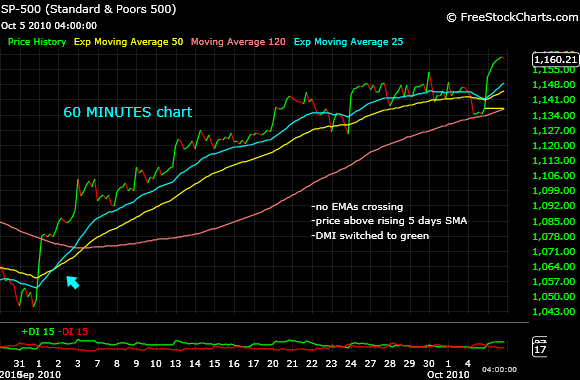Click the '-DMI switched to green' note
Screen dimensions: 580x380
tap(370, 236)
